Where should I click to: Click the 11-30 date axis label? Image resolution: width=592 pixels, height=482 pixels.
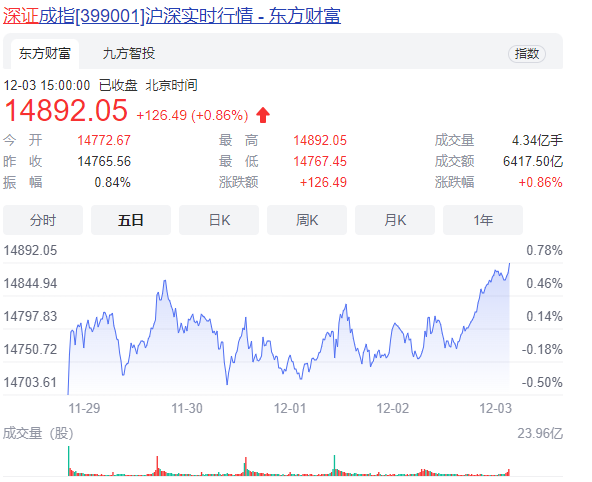click(x=187, y=408)
